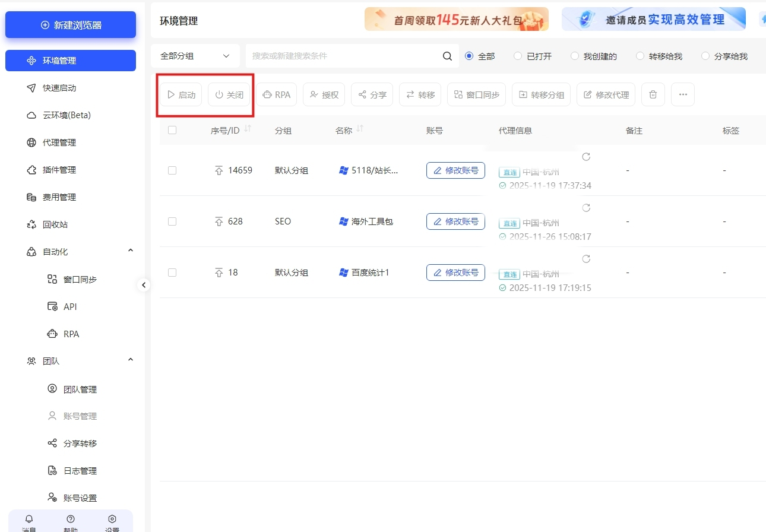
Task: Click the 授权 toolbar icon
Action: (x=324, y=94)
